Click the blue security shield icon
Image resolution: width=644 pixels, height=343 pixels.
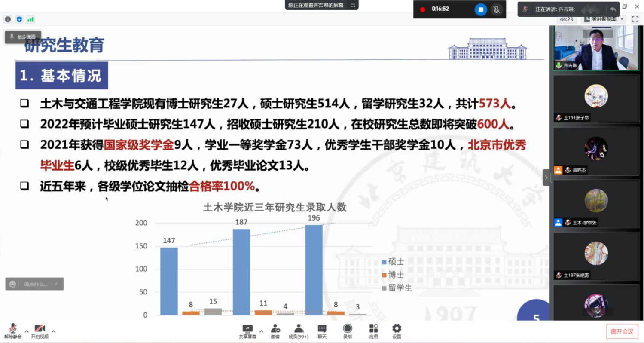point(19,19)
